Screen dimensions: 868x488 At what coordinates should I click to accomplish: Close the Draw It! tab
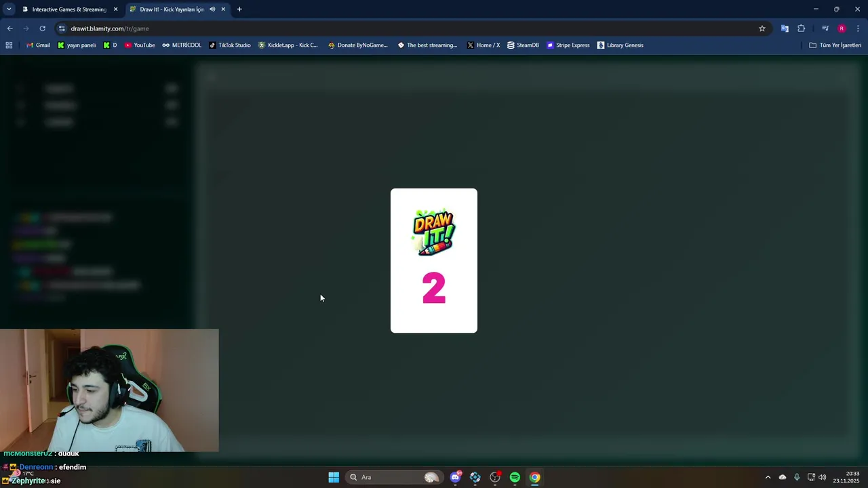(x=223, y=9)
